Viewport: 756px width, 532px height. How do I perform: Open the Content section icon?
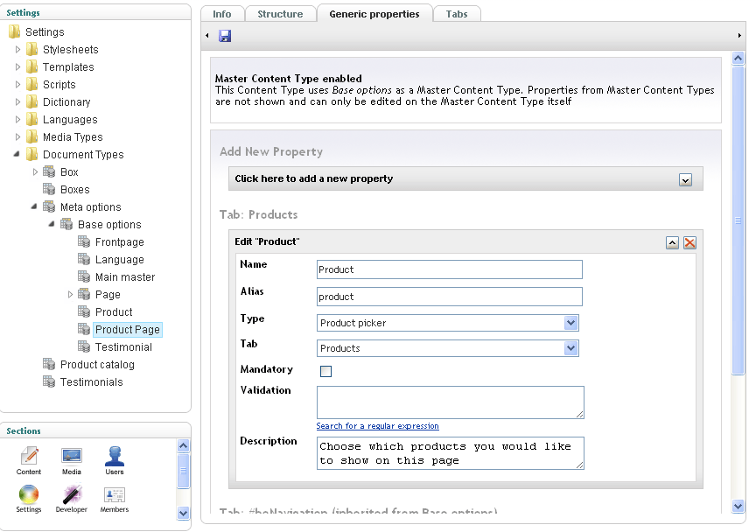29,456
